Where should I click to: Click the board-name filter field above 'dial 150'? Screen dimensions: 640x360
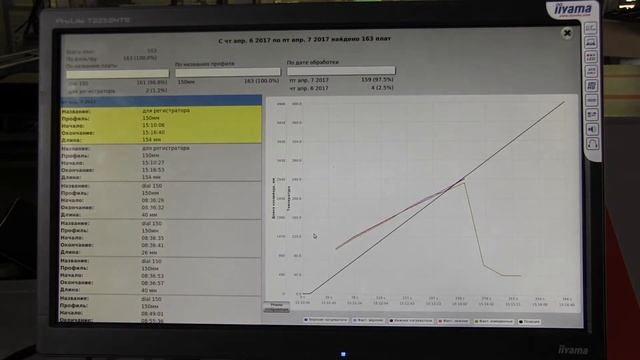(117, 74)
